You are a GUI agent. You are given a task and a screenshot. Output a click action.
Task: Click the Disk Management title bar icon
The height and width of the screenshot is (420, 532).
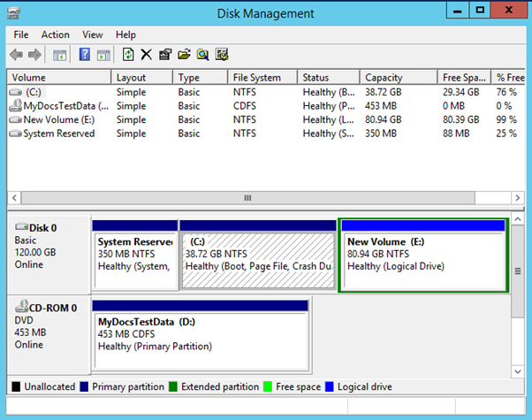(x=13, y=13)
